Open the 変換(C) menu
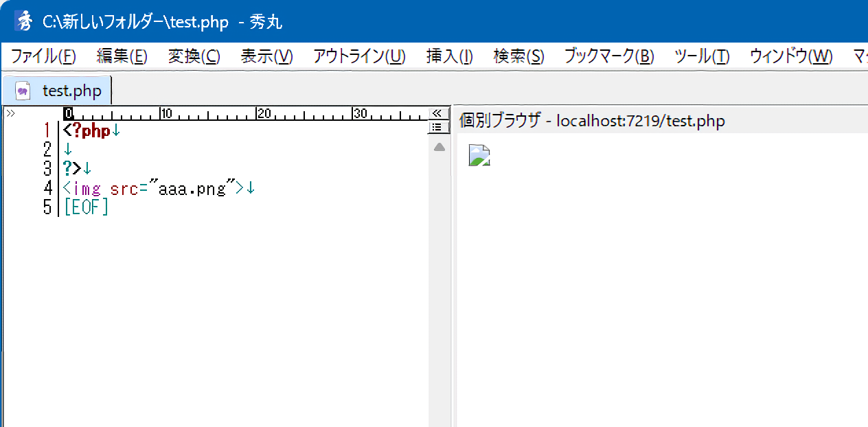The image size is (868, 427). point(194,56)
